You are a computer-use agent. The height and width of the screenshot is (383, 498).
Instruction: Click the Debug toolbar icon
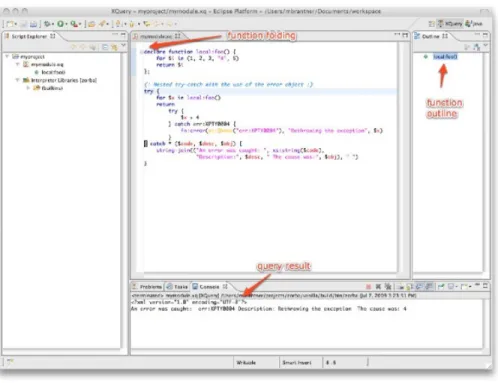47,24
